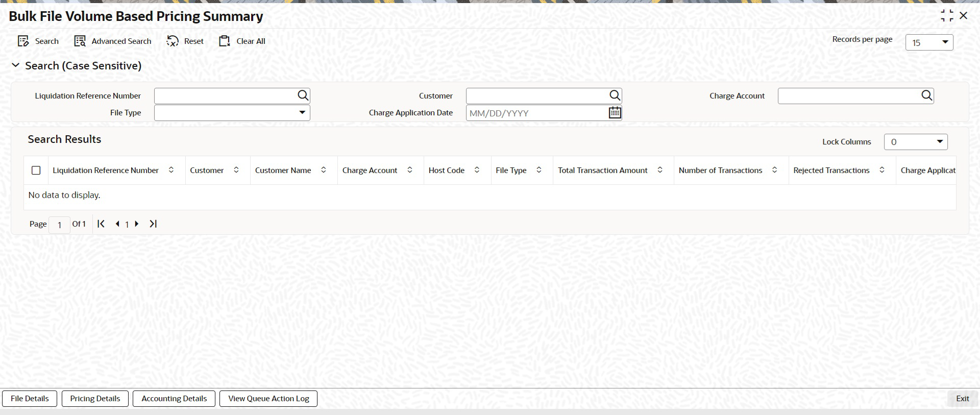Go to previous results page
The image size is (980, 415).
click(117, 224)
